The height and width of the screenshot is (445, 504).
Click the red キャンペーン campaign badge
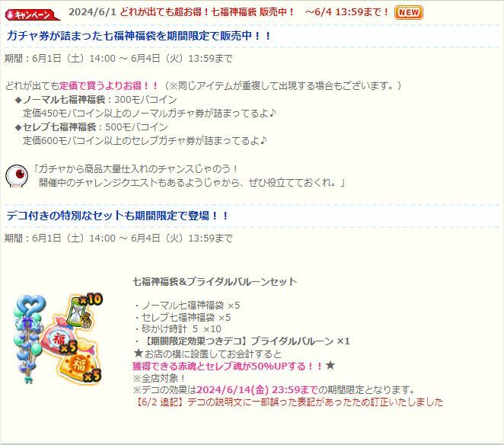click(x=32, y=14)
